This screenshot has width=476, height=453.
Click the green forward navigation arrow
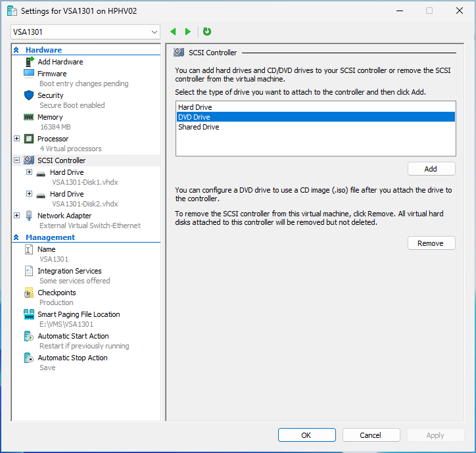[x=188, y=32]
